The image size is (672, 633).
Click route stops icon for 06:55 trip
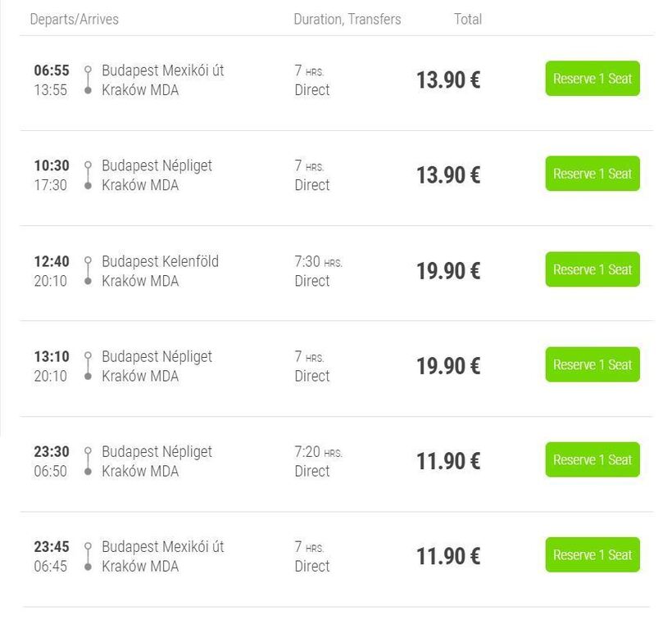click(x=88, y=80)
